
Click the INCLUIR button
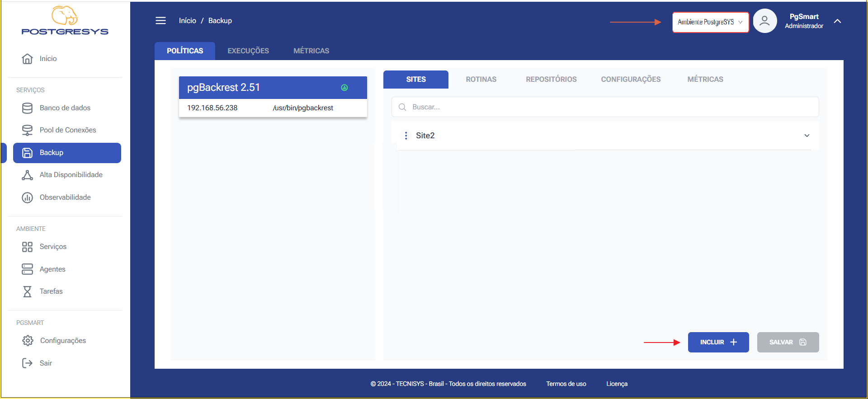point(718,343)
